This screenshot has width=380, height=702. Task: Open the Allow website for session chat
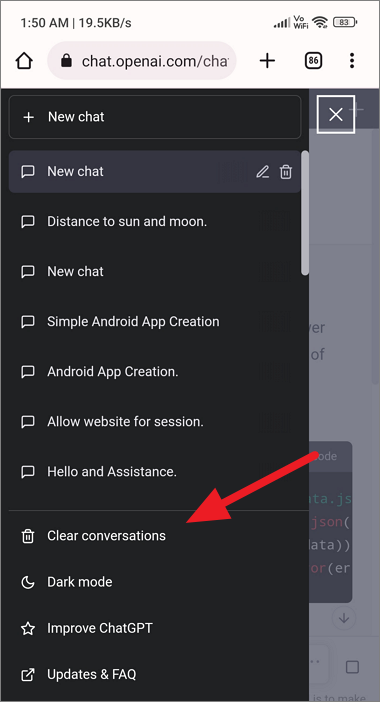click(155, 421)
